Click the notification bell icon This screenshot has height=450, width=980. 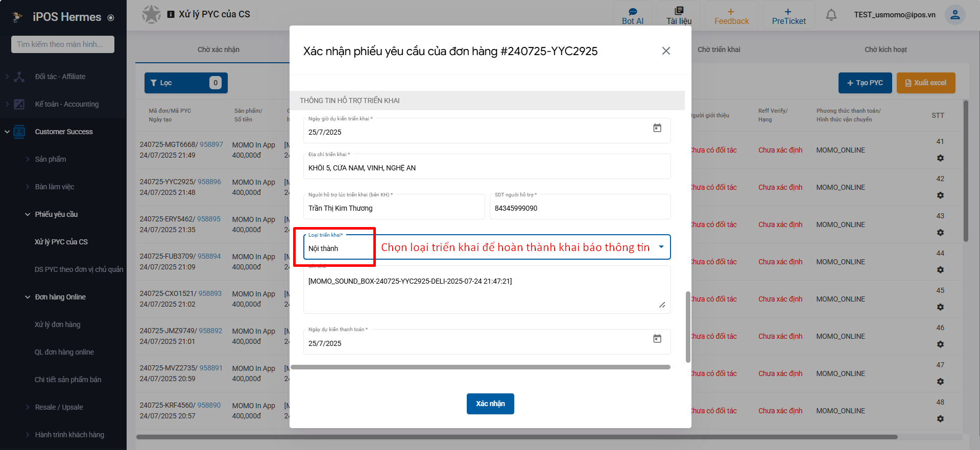[831, 15]
